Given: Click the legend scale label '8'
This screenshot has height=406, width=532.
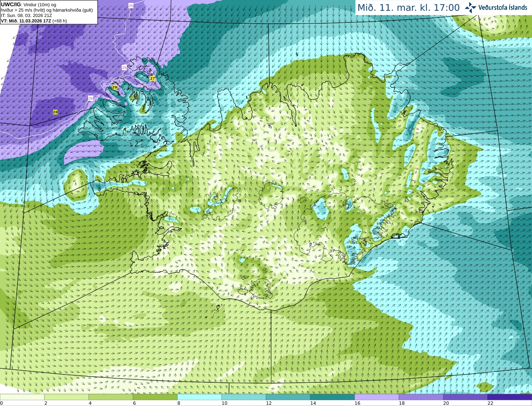Looking at the screenshot, I should click(179, 403).
